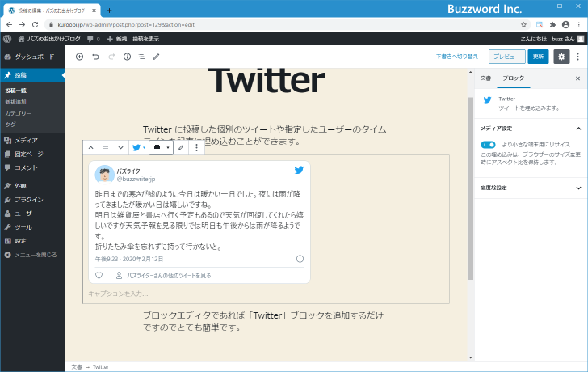588x372 pixels.
Task: Open プラグイン menu
Action: (x=32, y=200)
